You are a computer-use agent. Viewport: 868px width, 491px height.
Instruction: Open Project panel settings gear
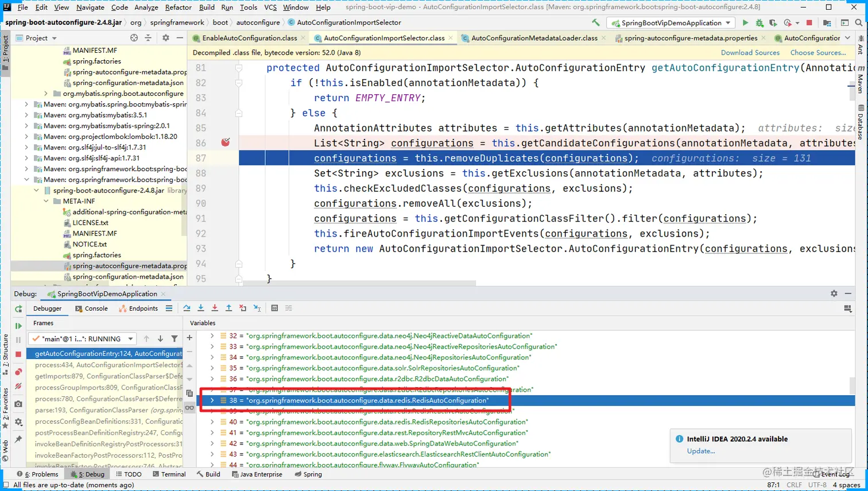click(x=166, y=38)
